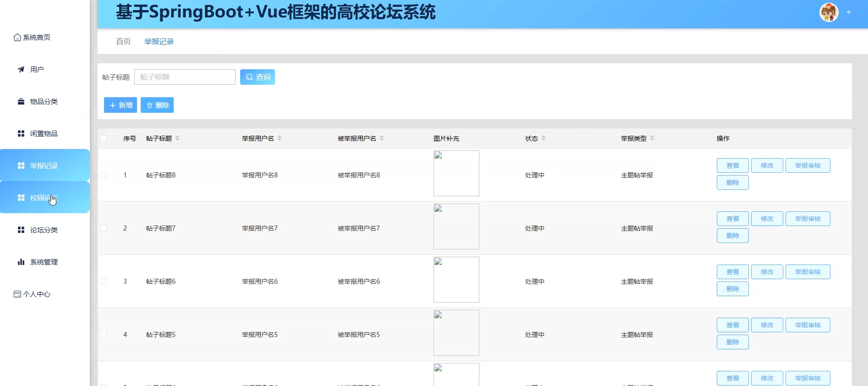Screen dimensions: 868x386
Task: Sort by 被举报用户名 column arrows
Action: pyautogui.click(x=382, y=138)
